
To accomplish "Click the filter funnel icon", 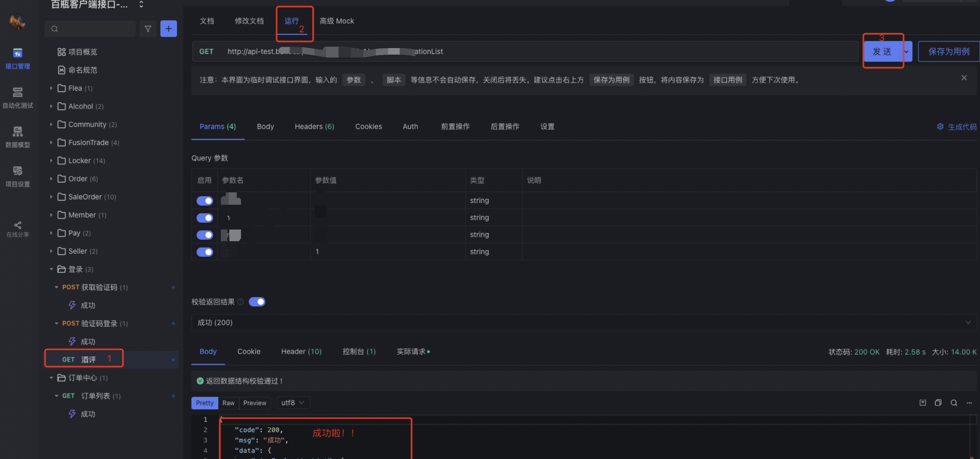I will [x=147, y=28].
